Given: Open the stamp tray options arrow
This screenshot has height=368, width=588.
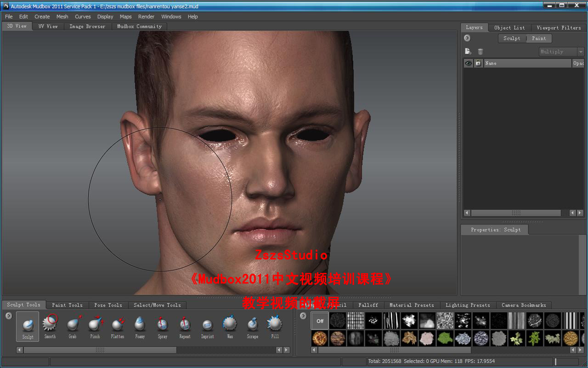Looking at the screenshot, I should coord(303,316).
